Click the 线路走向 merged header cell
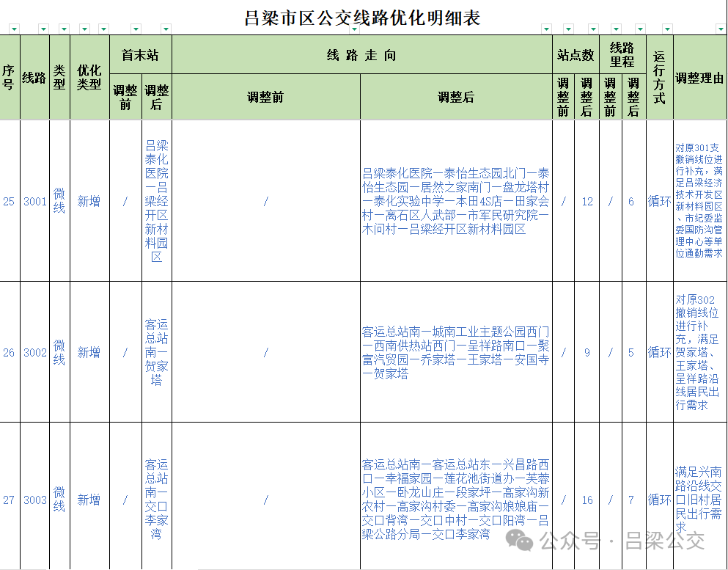The image size is (728, 570). pyautogui.click(x=361, y=55)
